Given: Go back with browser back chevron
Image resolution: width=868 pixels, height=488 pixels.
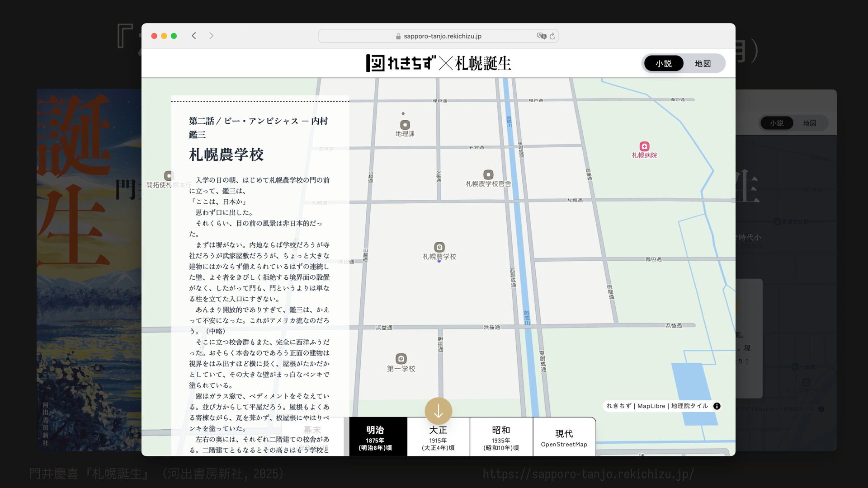Looking at the screenshot, I should click(x=194, y=36).
